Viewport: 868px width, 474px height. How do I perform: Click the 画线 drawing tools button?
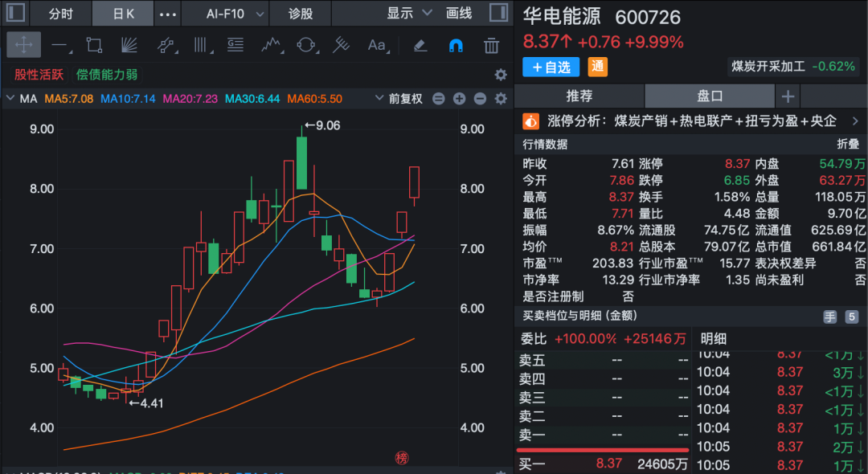(459, 13)
